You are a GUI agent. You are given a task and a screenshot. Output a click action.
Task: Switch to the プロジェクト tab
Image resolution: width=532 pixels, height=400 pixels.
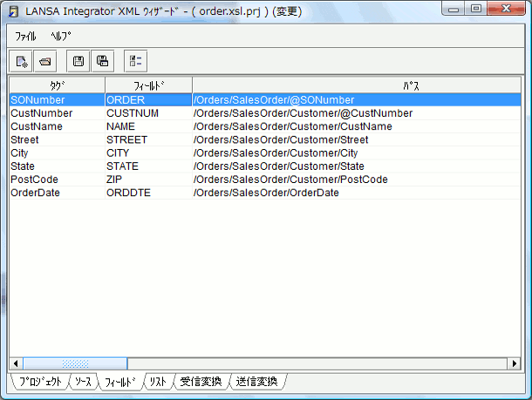click(40, 382)
